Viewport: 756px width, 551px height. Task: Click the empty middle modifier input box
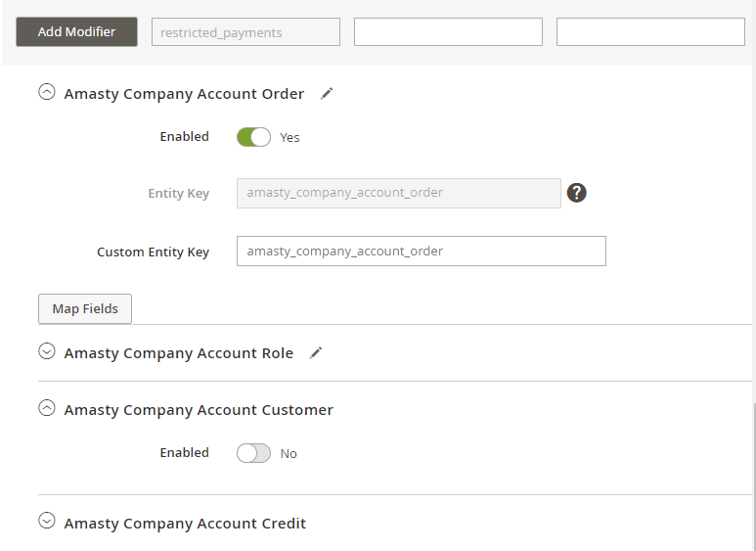pos(448,32)
